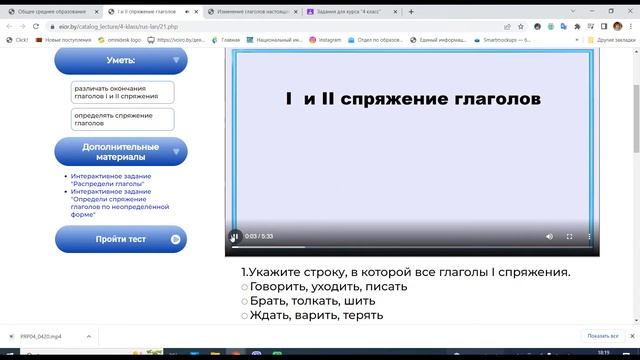Go back to previous page
The width and height of the screenshot is (640, 360).
click(x=9, y=27)
